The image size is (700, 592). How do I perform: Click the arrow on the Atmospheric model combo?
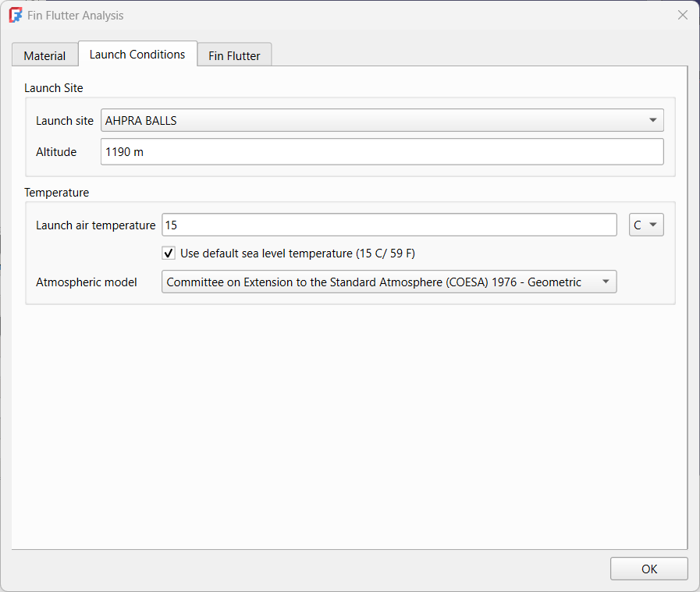605,282
